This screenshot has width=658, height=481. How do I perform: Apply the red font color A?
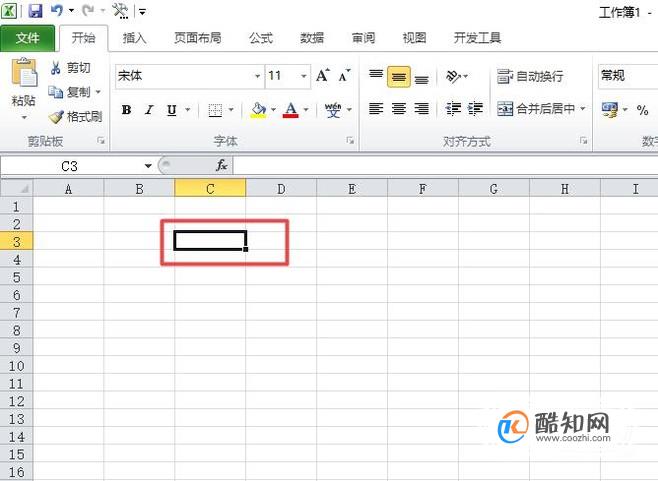click(x=291, y=110)
